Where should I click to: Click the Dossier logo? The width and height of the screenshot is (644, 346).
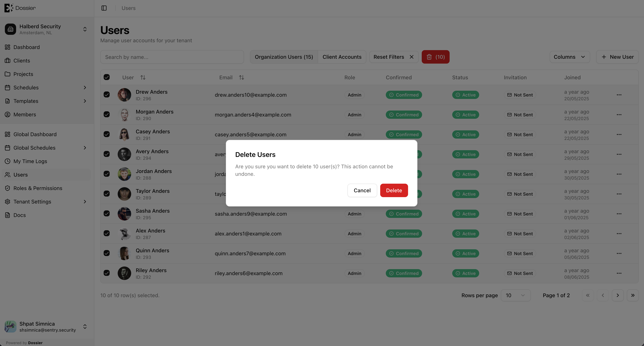pos(20,8)
